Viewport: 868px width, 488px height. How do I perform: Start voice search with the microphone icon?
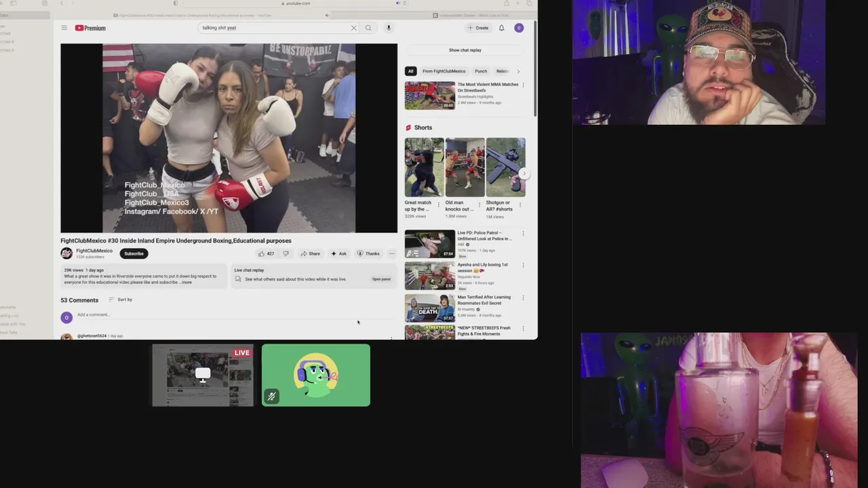[x=389, y=28]
